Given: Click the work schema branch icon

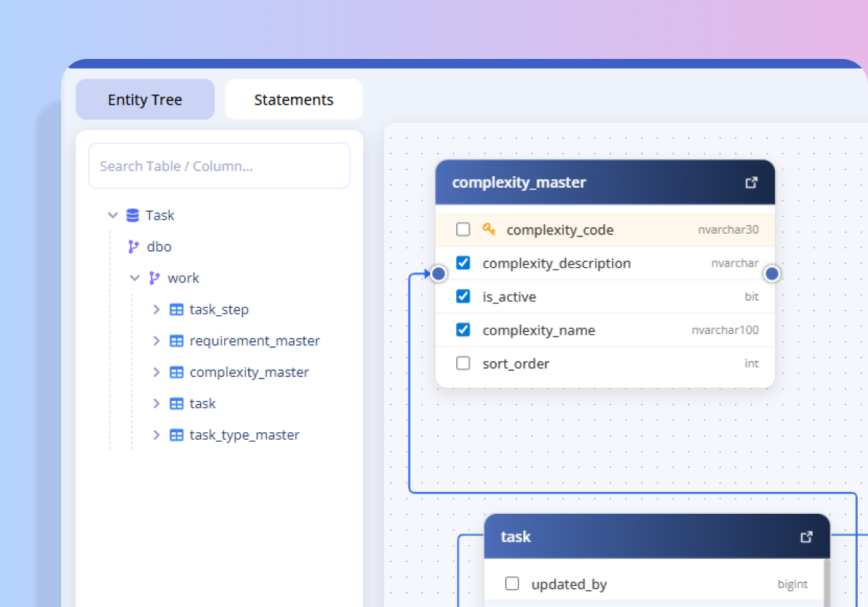Looking at the screenshot, I should tap(154, 278).
